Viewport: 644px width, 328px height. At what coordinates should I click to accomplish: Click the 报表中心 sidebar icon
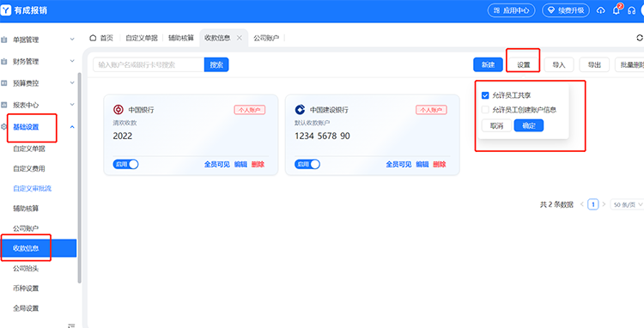click(x=4, y=105)
